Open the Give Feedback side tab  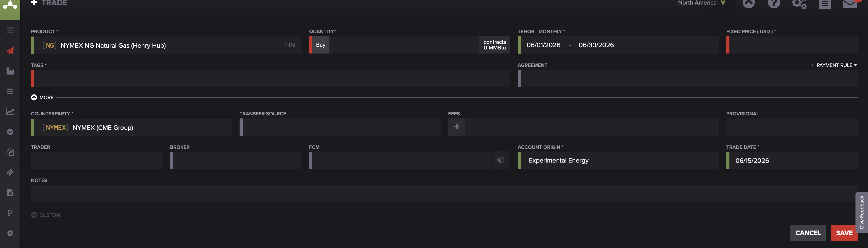click(862, 212)
